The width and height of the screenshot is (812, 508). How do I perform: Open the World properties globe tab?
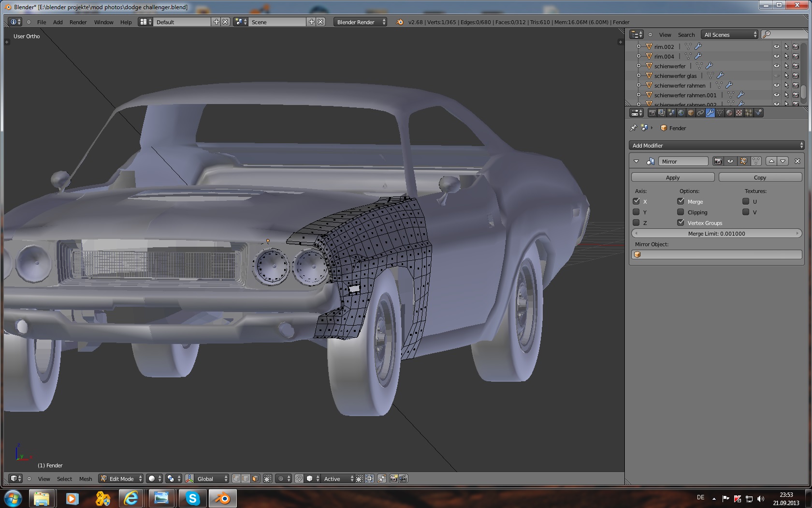pos(681,113)
